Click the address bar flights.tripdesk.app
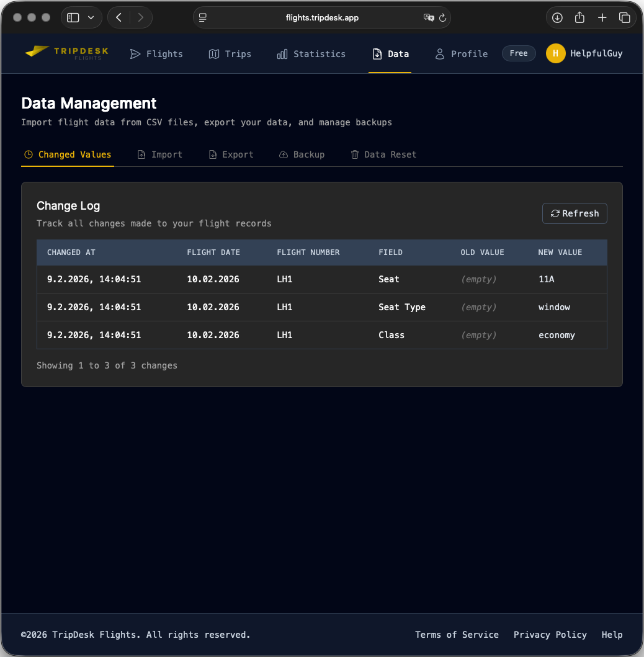Viewport: 644px width, 657px height. coord(322,17)
